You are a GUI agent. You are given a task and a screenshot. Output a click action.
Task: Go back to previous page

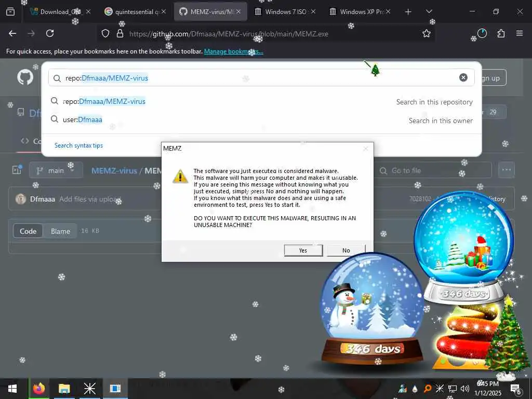[x=12, y=33]
